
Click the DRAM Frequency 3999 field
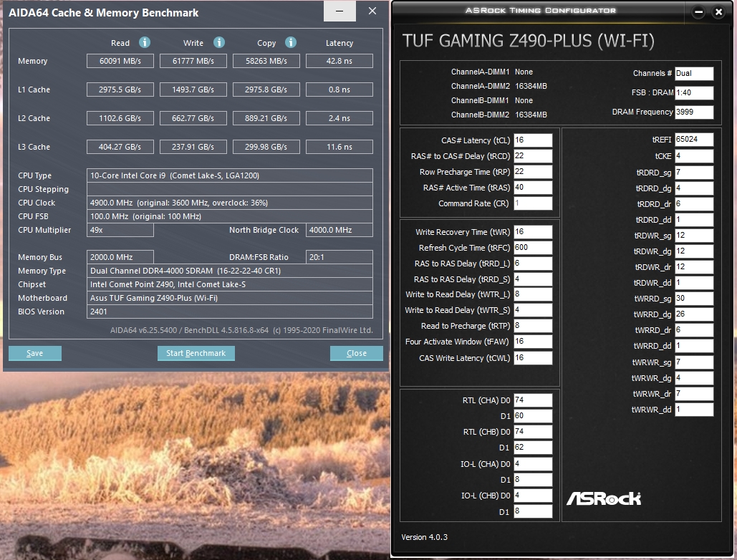694,112
